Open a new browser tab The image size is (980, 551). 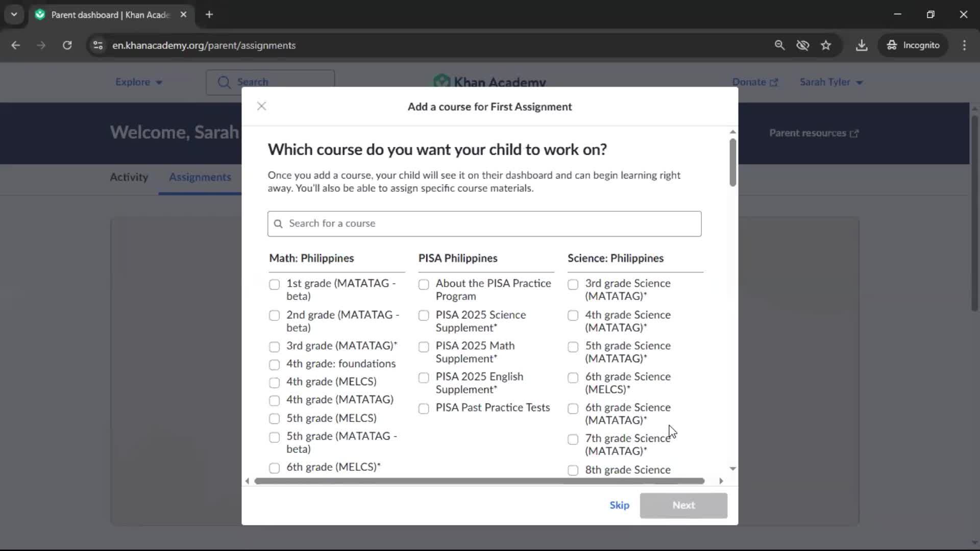tap(209, 15)
